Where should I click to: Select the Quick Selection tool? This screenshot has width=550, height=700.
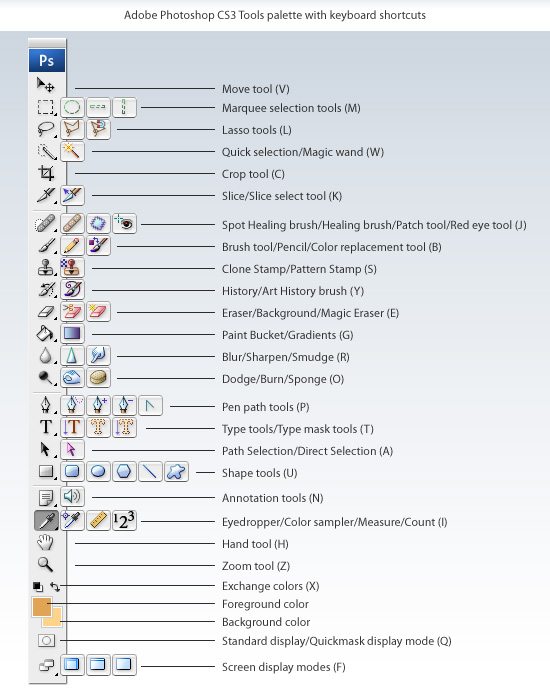coord(46,151)
